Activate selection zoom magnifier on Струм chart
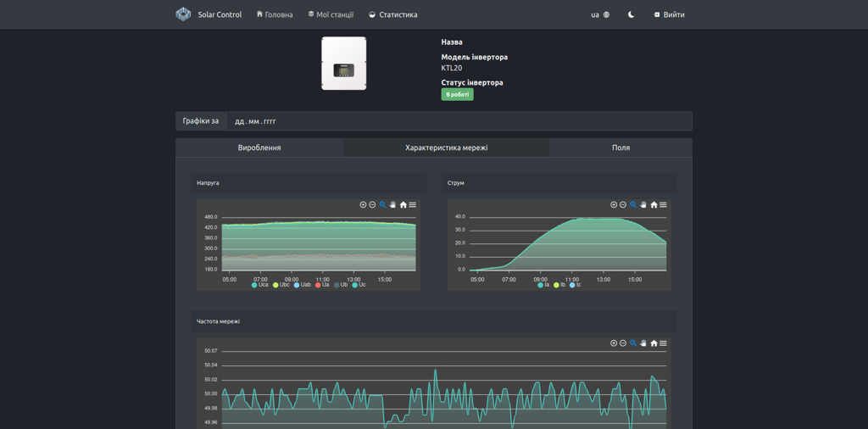Screen dimensions: 868x429 [633, 204]
